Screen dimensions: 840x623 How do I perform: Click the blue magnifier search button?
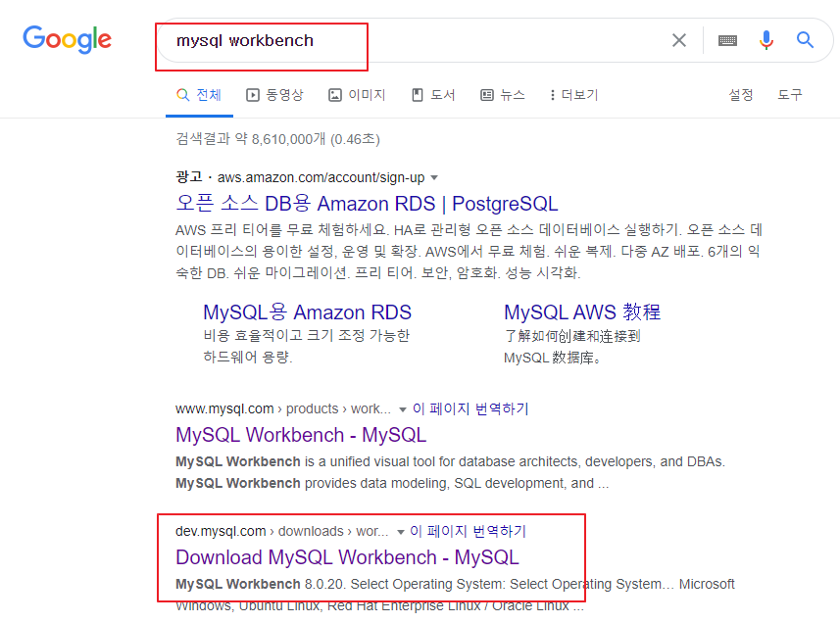(805, 39)
